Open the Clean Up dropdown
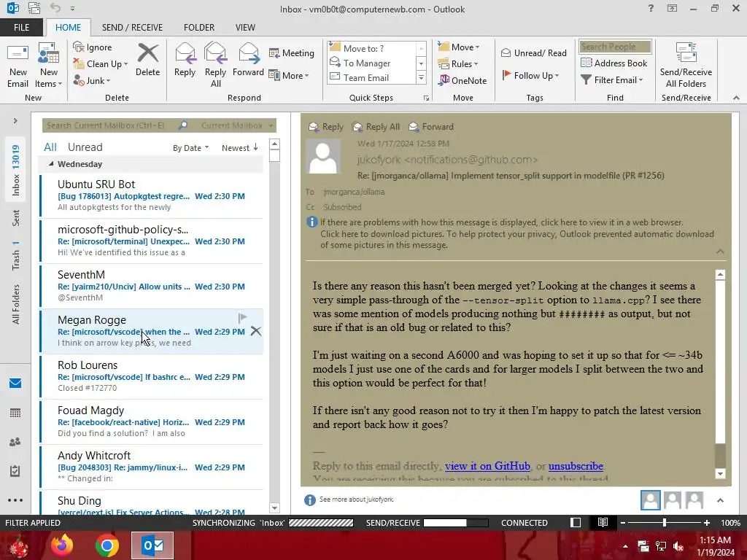This screenshot has width=747, height=560. coord(101,64)
